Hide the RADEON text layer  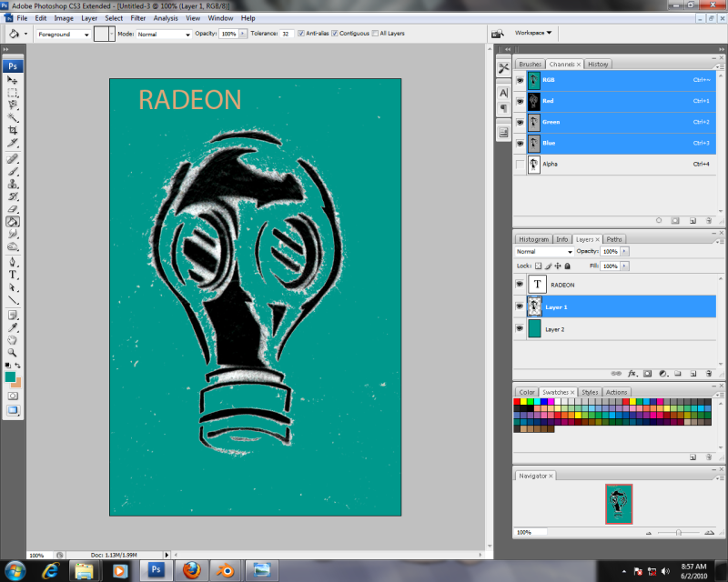(x=520, y=285)
